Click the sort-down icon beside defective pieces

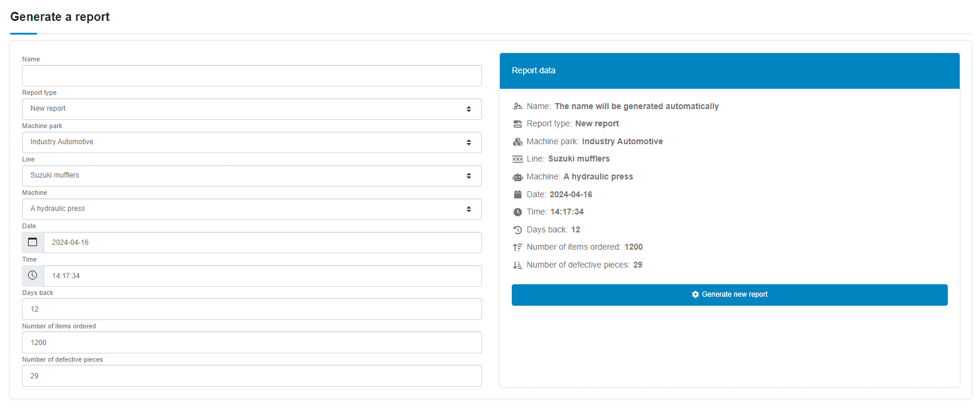518,265
